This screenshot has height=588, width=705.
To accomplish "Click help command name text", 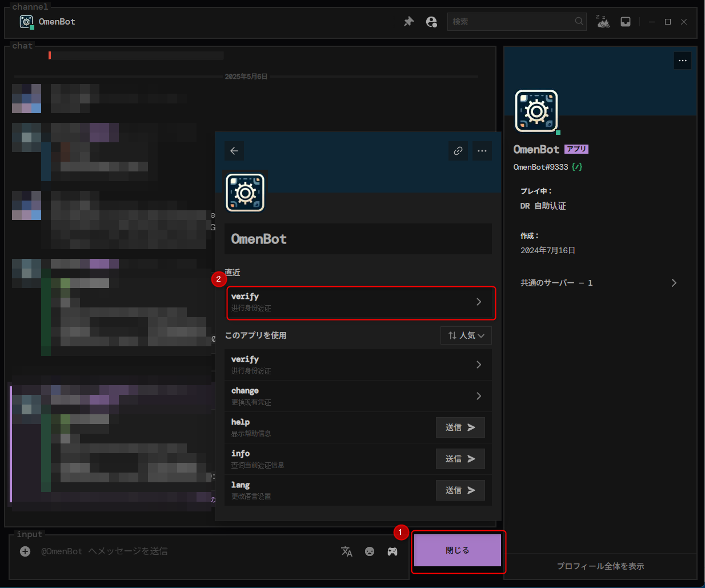I will tap(241, 422).
